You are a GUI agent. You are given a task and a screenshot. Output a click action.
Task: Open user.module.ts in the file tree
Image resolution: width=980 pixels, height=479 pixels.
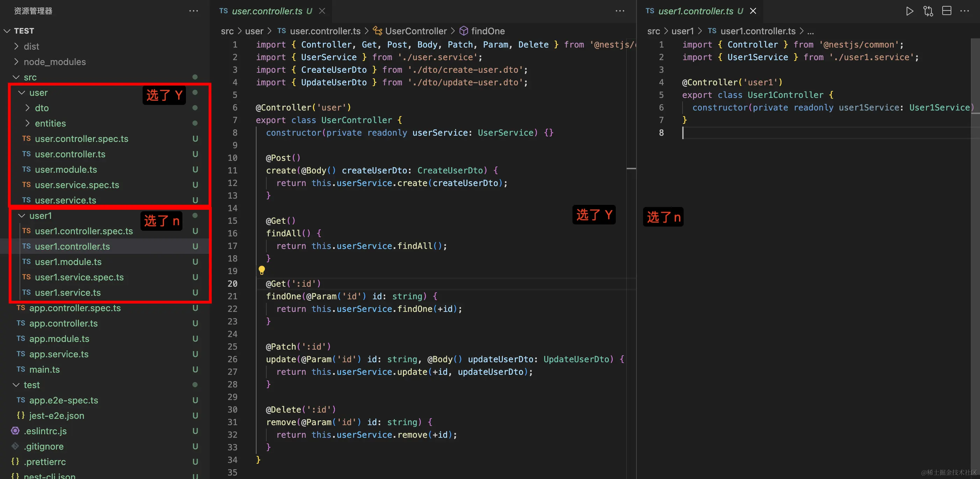click(x=66, y=170)
